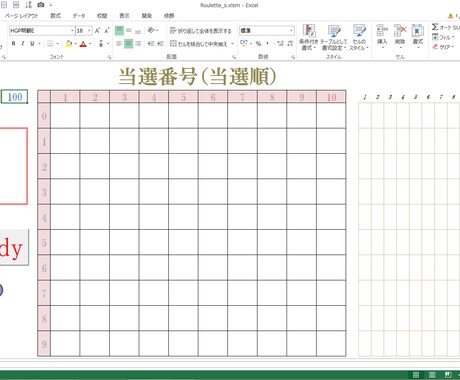This screenshot has height=380, width=460.
Task: Click the accounting number format icon
Action: [244, 43]
